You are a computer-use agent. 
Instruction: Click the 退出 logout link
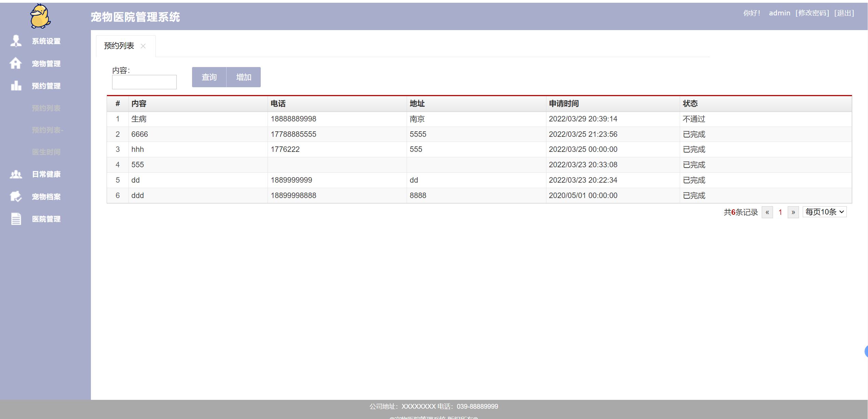[x=844, y=13]
